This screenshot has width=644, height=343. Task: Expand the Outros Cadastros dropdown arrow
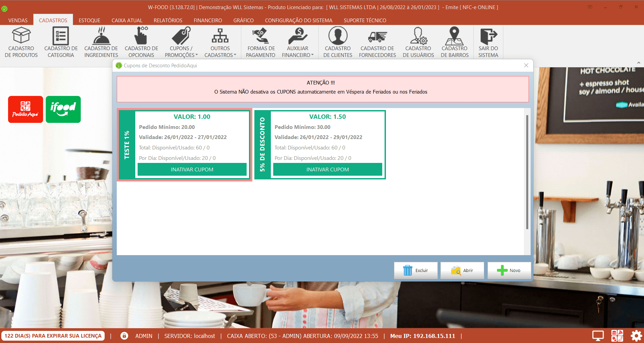(x=235, y=55)
